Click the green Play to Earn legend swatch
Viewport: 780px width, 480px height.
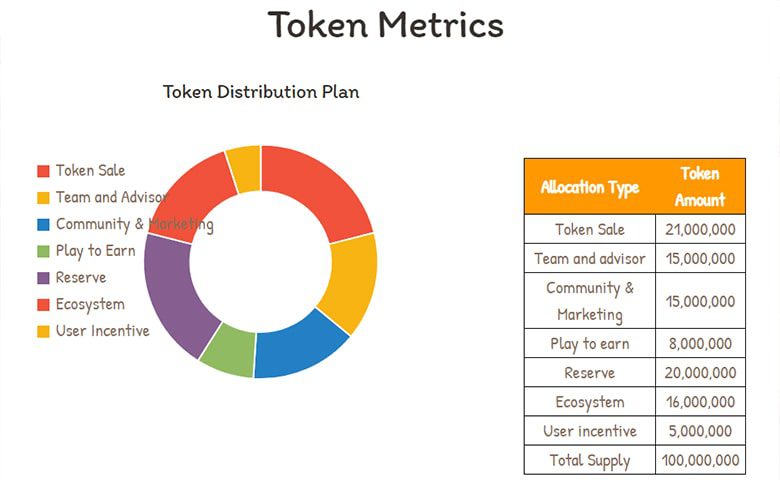click(43, 251)
